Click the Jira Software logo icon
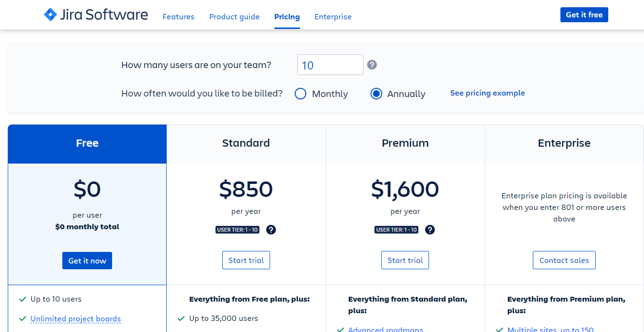The height and width of the screenshot is (332, 644). pos(50,14)
